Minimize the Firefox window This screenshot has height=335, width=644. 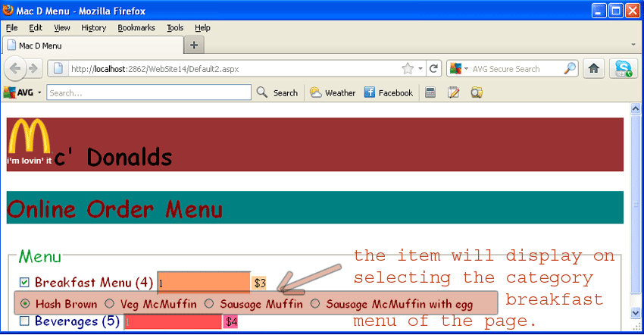click(x=599, y=11)
